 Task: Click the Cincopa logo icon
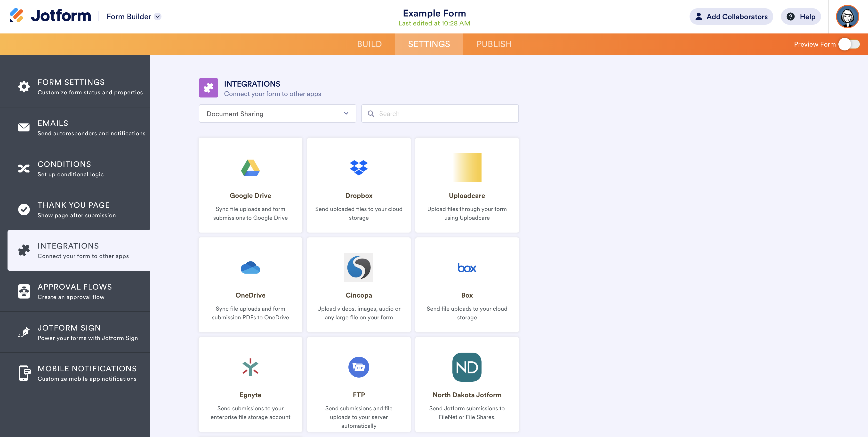click(x=359, y=267)
